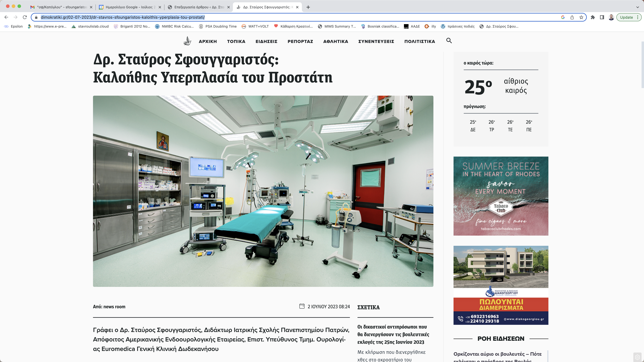Open a new tab with plus button
Viewport: 644px width, 362px height.
pyautogui.click(x=308, y=7)
